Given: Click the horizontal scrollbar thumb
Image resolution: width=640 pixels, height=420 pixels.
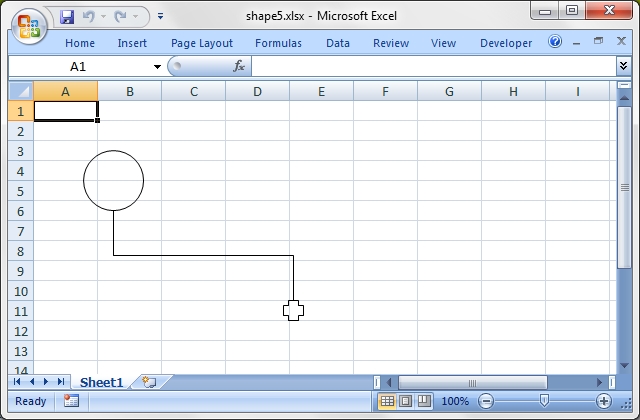Looking at the screenshot, I should [x=473, y=382].
